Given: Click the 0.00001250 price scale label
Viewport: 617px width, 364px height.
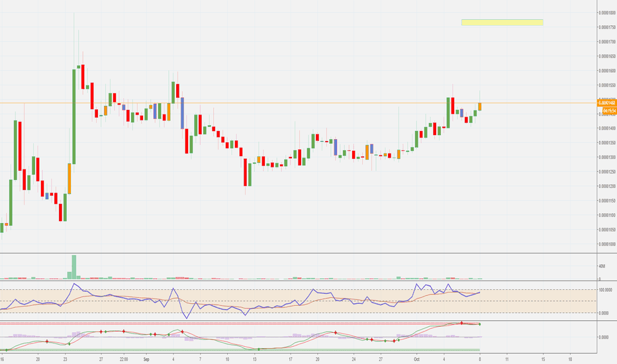Looking at the screenshot, I should 607,172.
